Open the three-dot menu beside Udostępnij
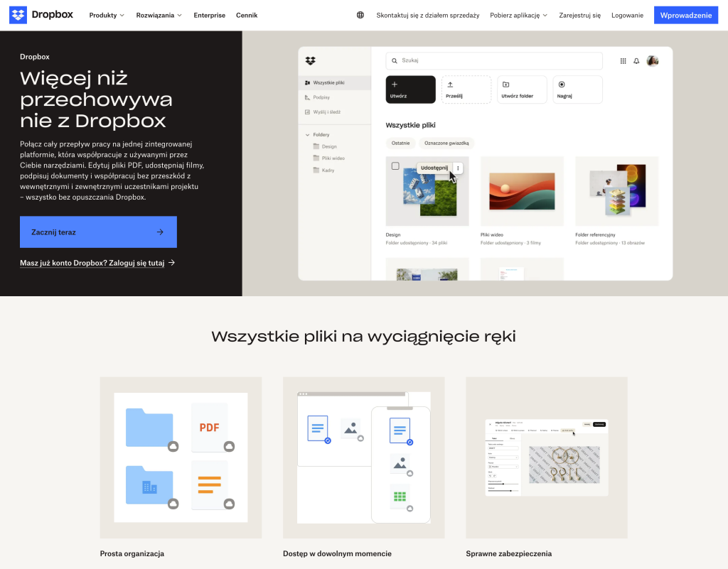728x569 pixels. pos(458,168)
